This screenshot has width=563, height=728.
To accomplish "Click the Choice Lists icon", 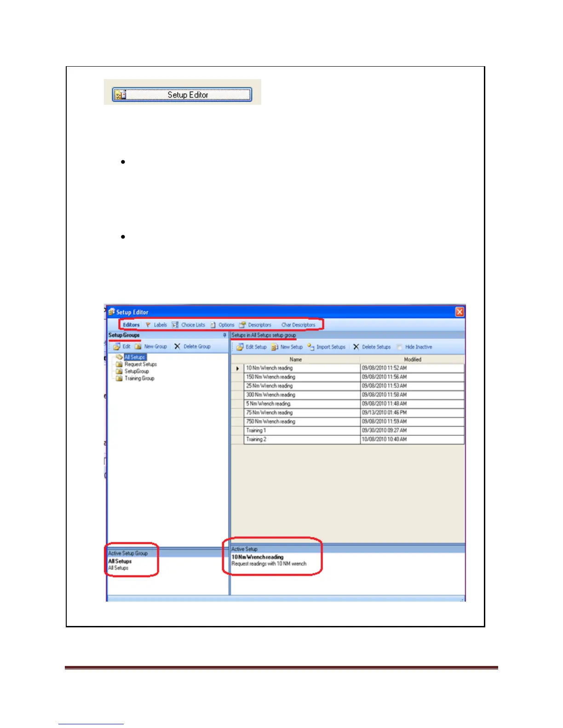I will tap(175, 325).
